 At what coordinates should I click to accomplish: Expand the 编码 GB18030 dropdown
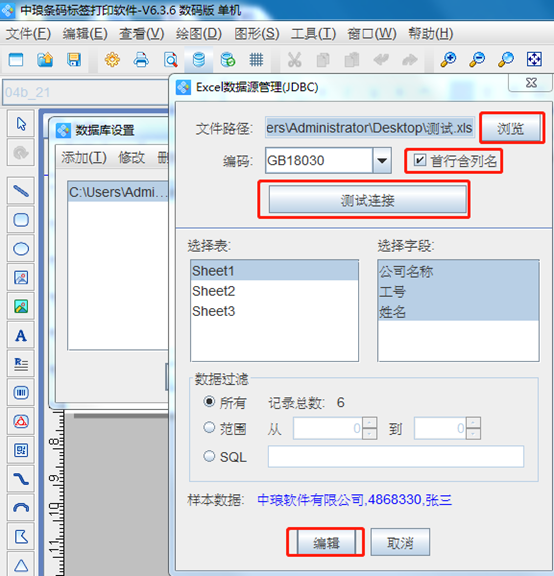coord(382,161)
